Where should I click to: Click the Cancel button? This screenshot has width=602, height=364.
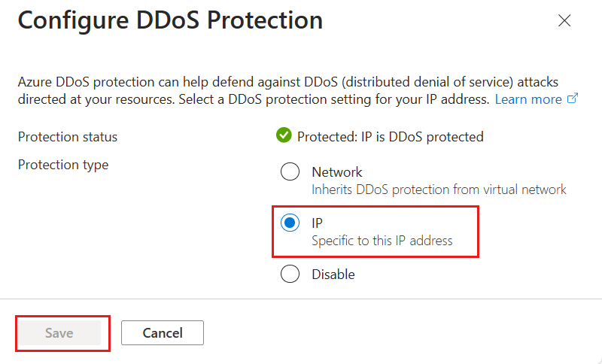click(163, 332)
